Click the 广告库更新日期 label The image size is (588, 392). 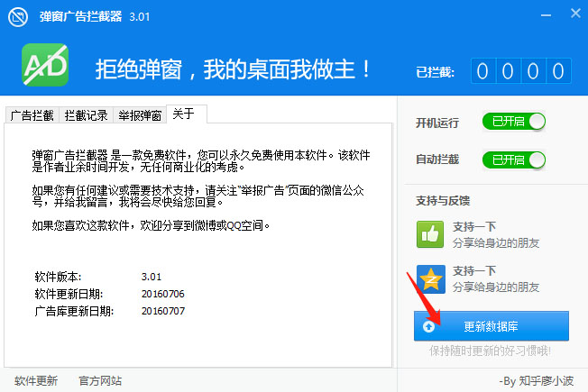pyautogui.click(x=74, y=311)
